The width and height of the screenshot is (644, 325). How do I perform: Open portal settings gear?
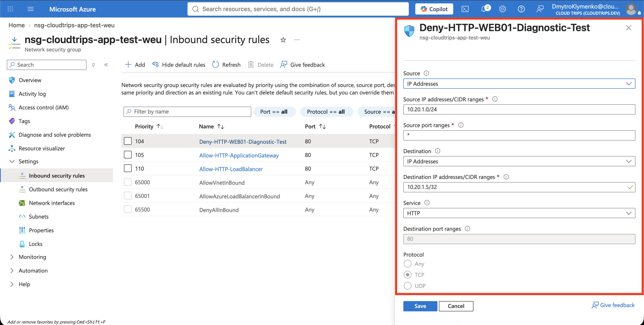point(503,9)
